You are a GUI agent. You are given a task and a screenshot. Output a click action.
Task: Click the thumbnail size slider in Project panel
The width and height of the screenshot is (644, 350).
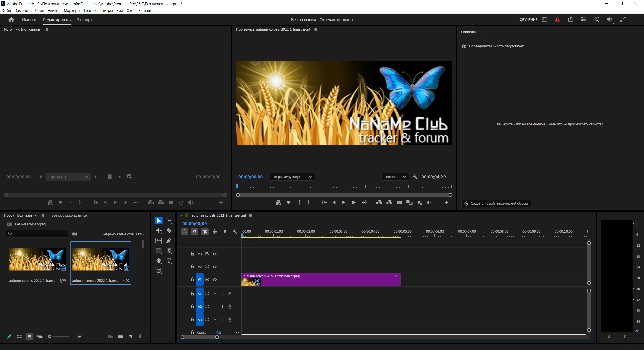pos(59,336)
